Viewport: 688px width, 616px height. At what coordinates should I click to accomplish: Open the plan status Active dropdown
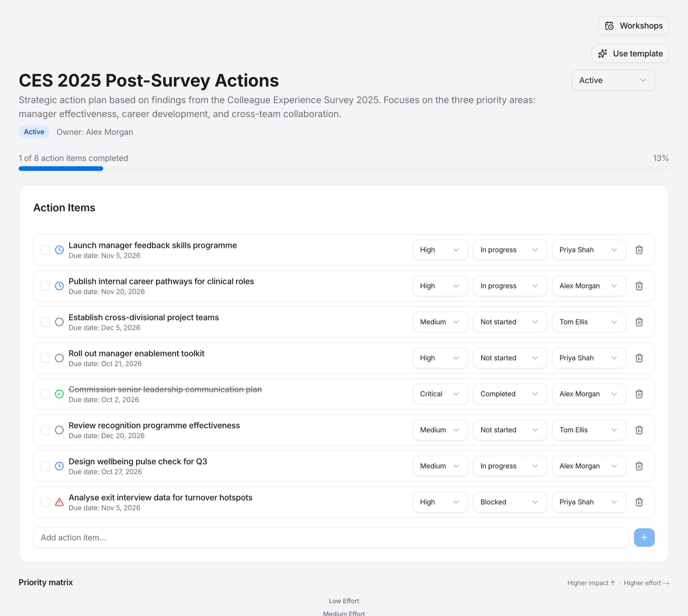pos(613,80)
